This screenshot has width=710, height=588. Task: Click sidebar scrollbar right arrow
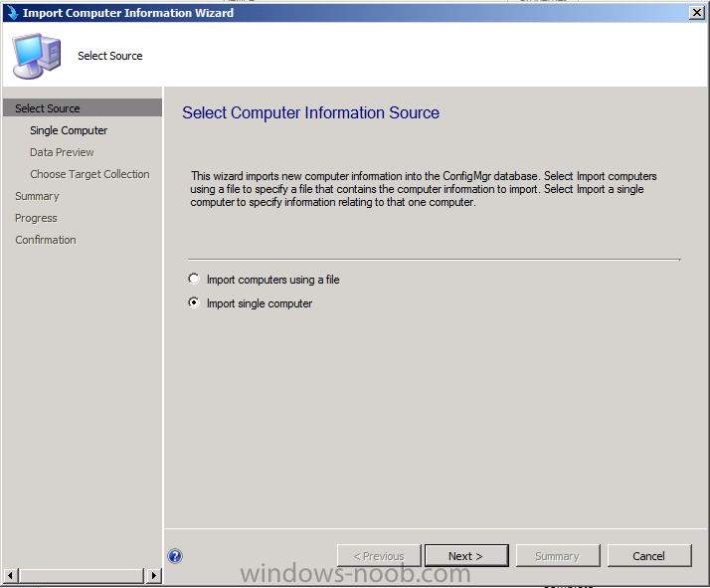154,576
